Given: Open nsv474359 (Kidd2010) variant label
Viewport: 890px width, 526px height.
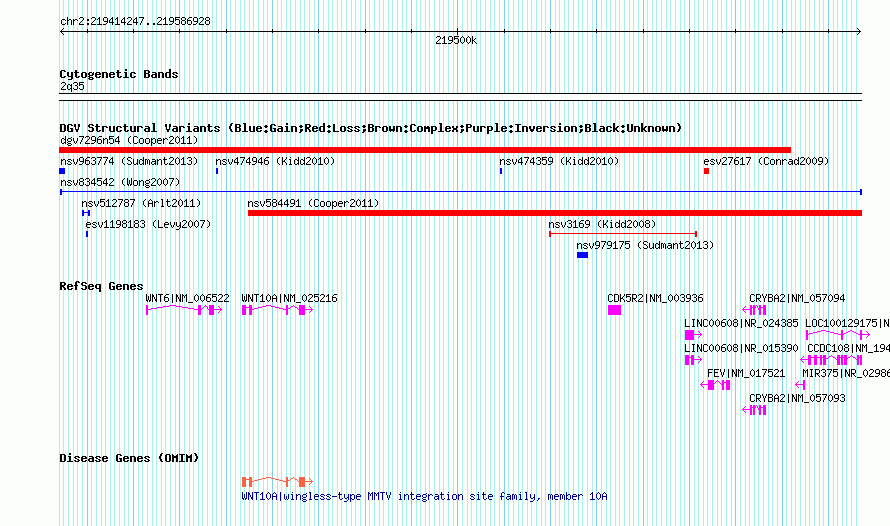Looking at the screenshot, I should 559,161.
